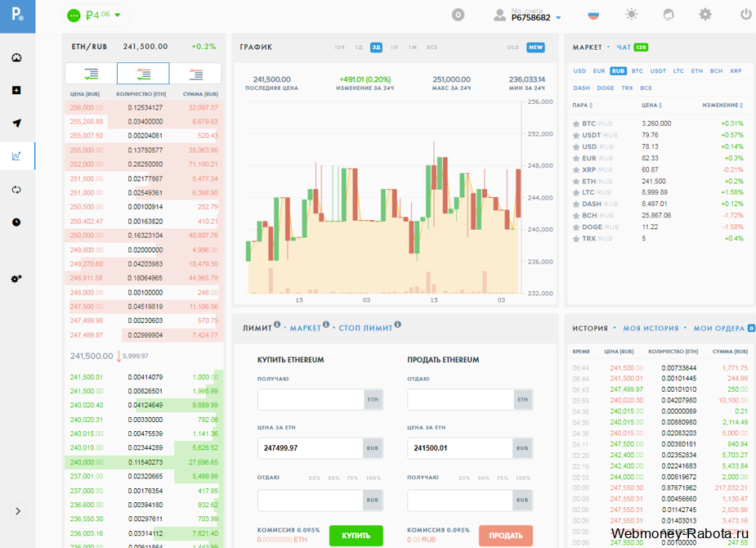Open the notification counter showing 0
Viewport: 756px width, 548px height.
click(458, 15)
